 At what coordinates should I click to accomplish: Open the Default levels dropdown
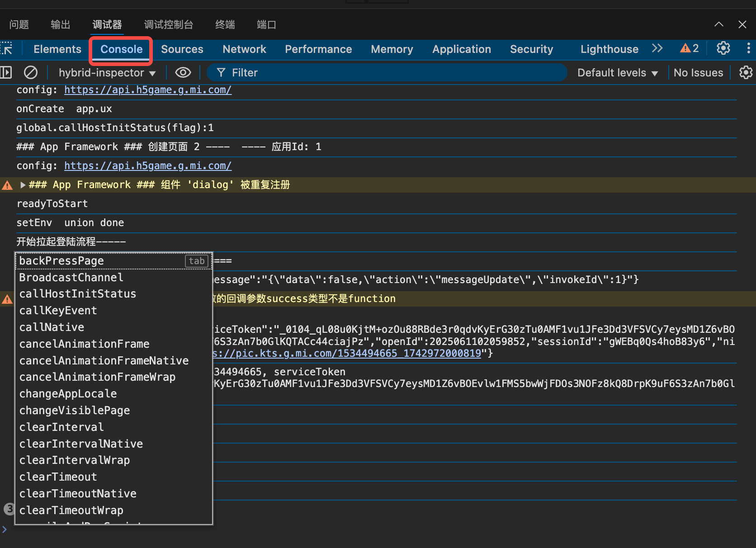point(617,73)
